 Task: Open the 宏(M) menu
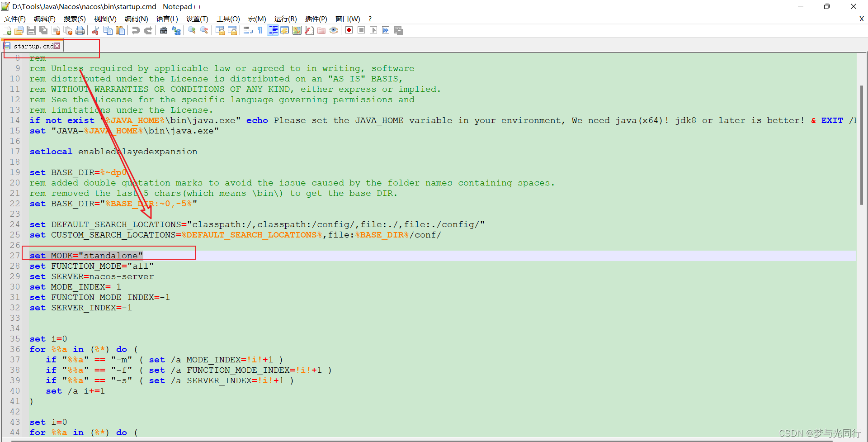click(x=257, y=19)
